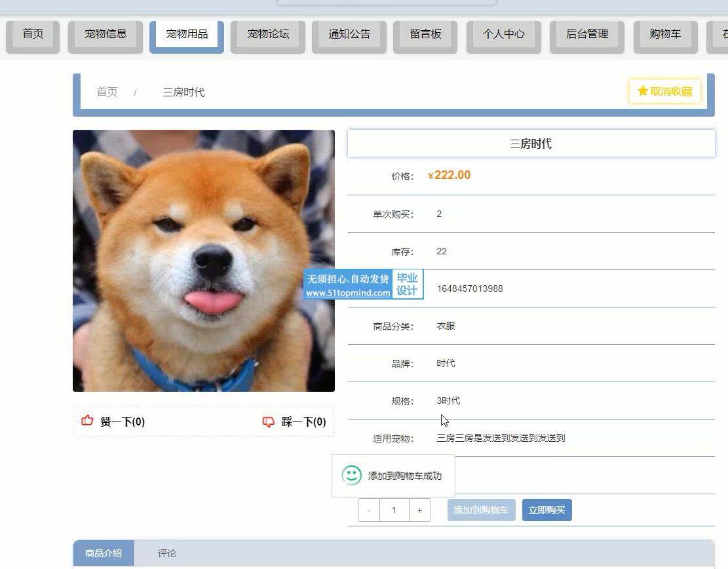Click the 首页 breadcrumb link
The height and width of the screenshot is (569, 728).
(107, 92)
